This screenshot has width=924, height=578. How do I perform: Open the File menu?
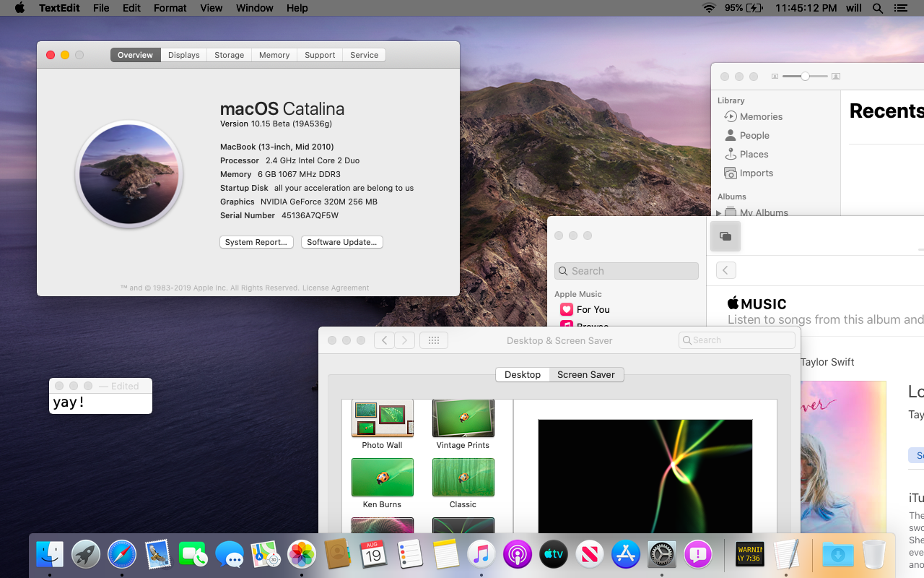click(x=101, y=8)
